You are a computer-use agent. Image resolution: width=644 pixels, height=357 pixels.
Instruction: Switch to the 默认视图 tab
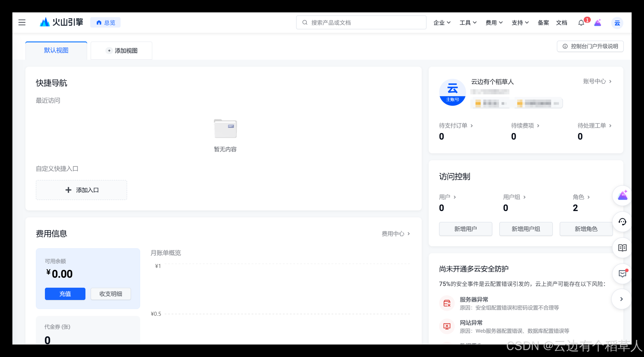[x=56, y=50]
